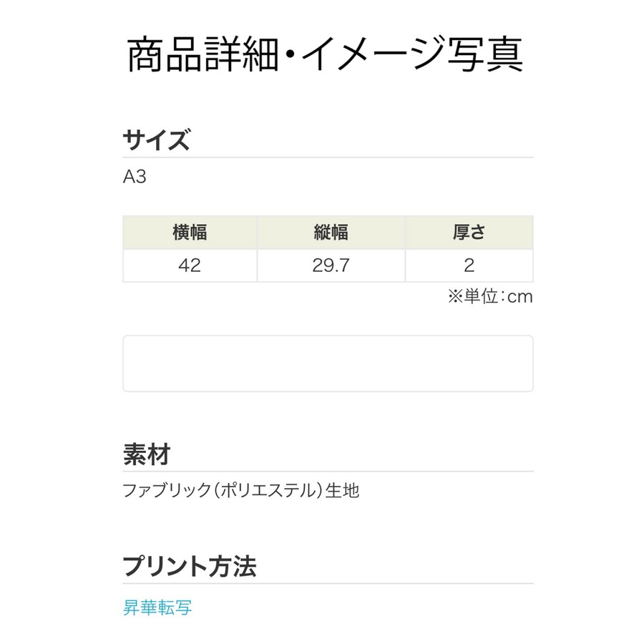
Task: Click the word 生地 in material line
Action: (342, 491)
